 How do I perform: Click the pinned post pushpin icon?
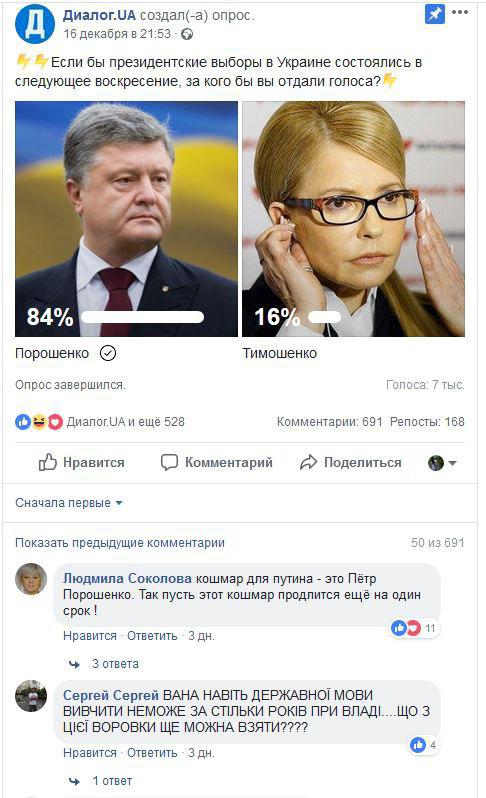pyautogui.click(x=434, y=14)
